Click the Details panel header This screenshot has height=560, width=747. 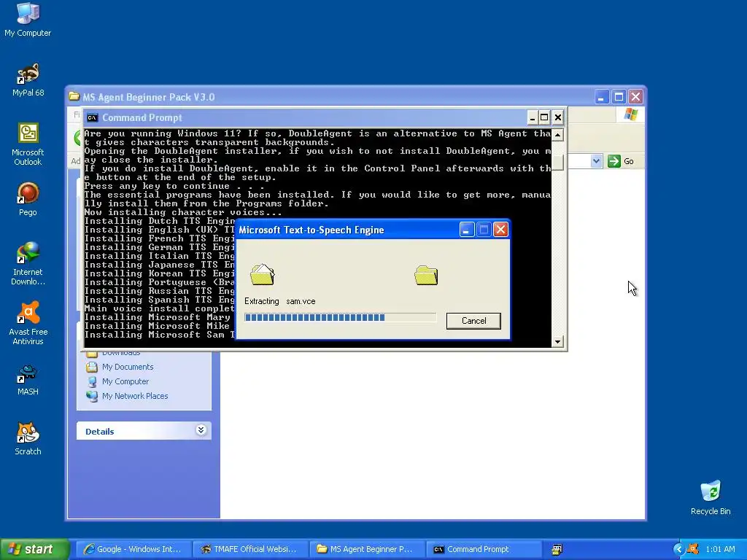144,431
